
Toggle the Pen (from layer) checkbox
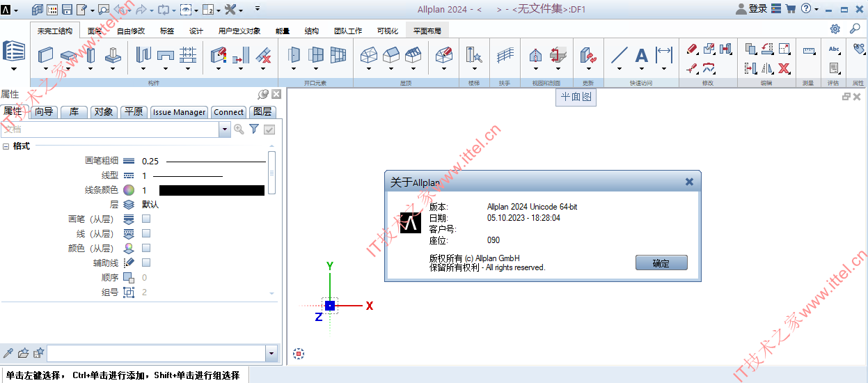[146, 219]
